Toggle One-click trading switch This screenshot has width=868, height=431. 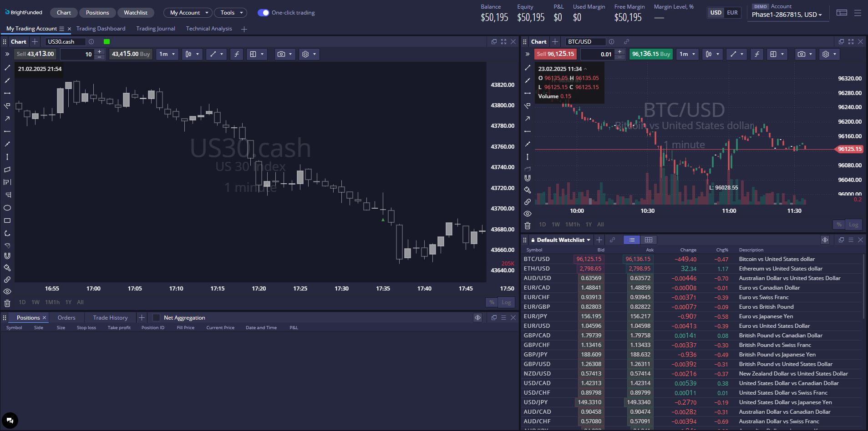[263, 13]
